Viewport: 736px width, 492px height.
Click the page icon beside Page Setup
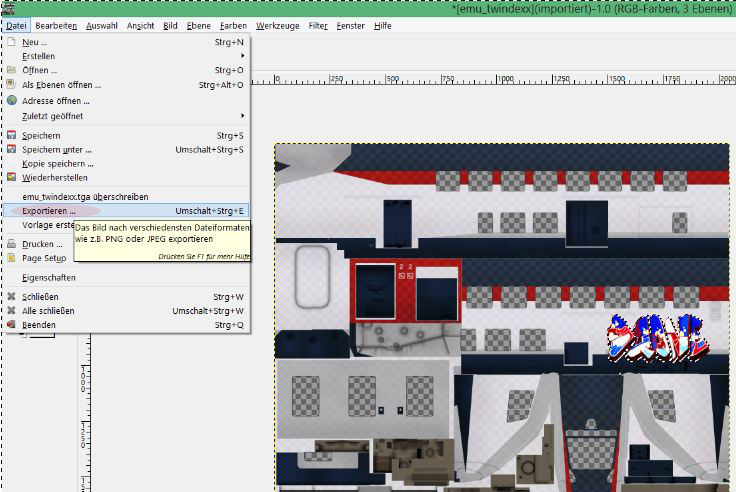[x=12, y=258]
